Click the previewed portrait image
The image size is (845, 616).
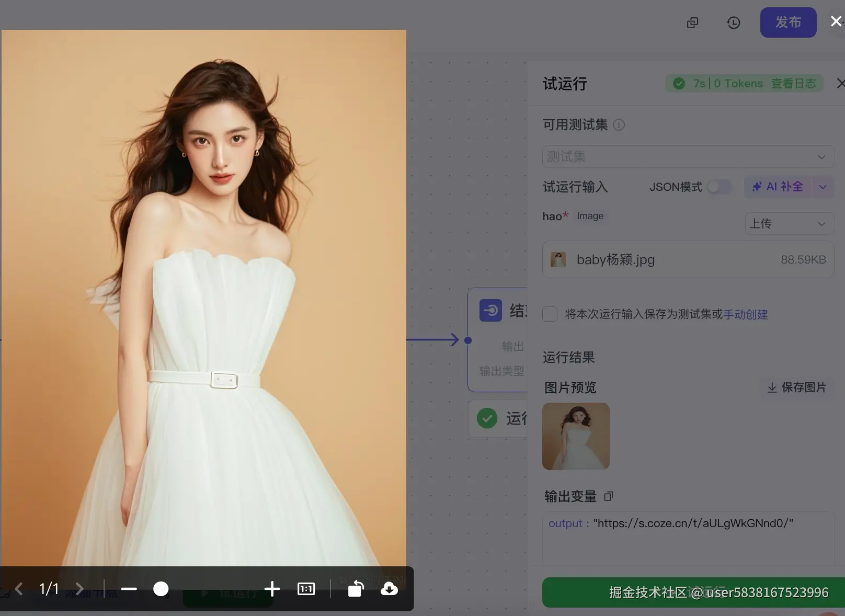pos(203,298)
